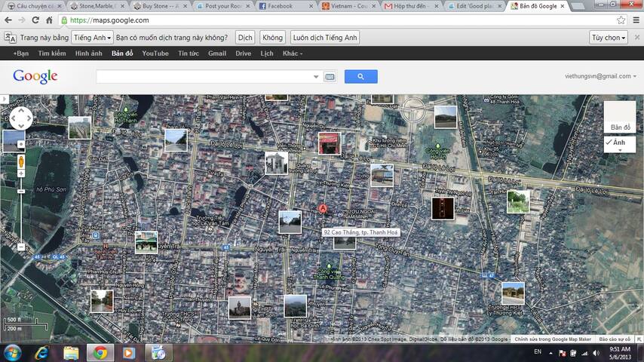Close the translate bar
The image size is (644, 362).
tap(637, 38)
